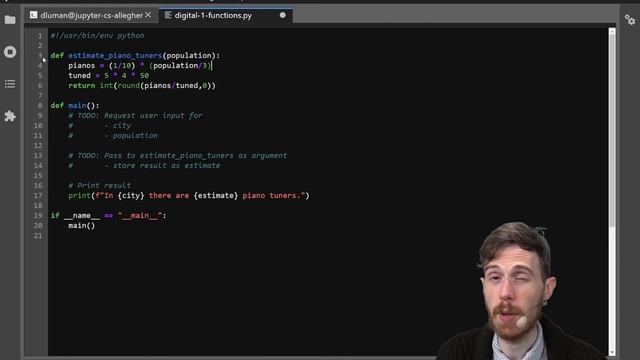Screen dimensions: 640x360
Task: Click the file icon on digital-1-functions.py tab
Action: pos(168,15)
